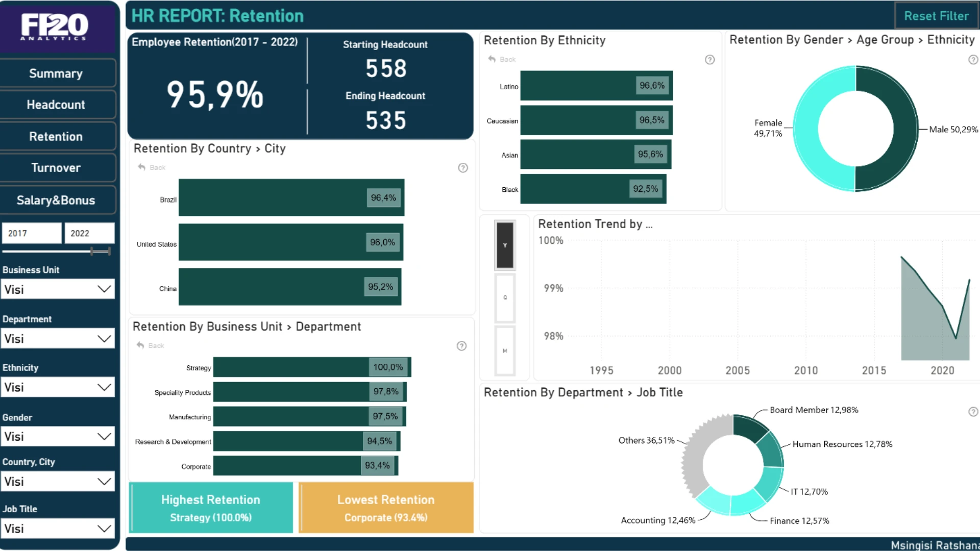Click Back arrow in Retention By Country chart
This screenshot has width=980, height=551.
(x=142, y=167)
